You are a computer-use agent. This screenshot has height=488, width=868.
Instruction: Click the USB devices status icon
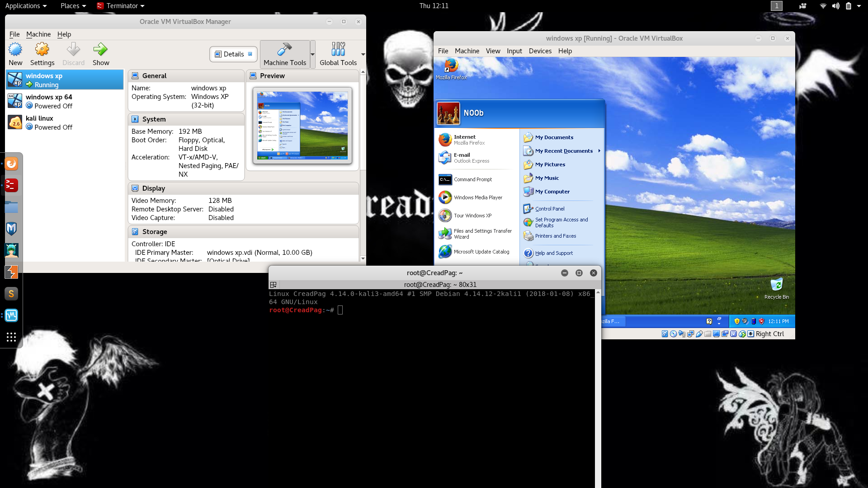(699, 334)
